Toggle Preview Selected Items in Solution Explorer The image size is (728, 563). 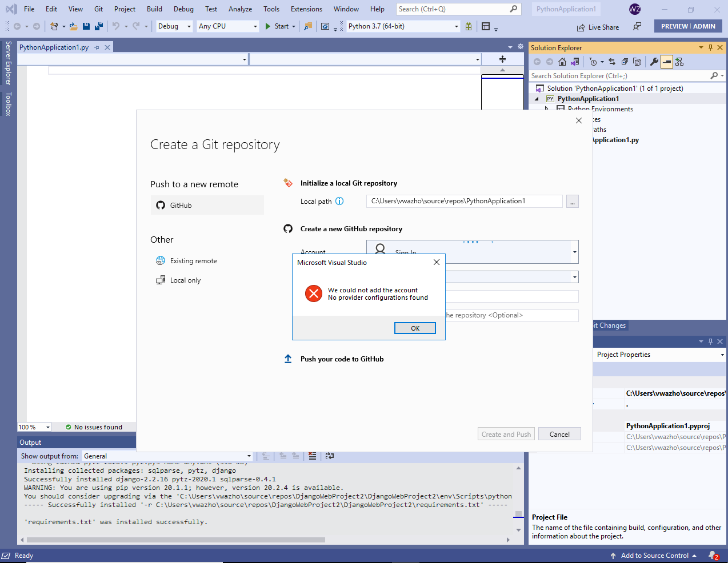click(x=667, y=62)
